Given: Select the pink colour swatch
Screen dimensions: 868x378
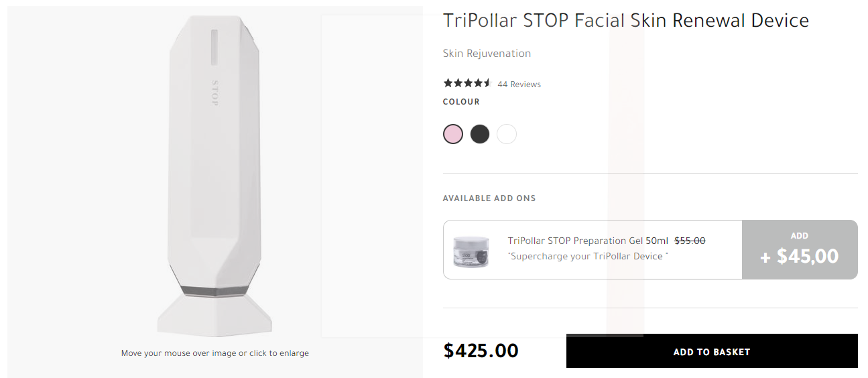Looking at the screenshot, I should pos(453,134).
